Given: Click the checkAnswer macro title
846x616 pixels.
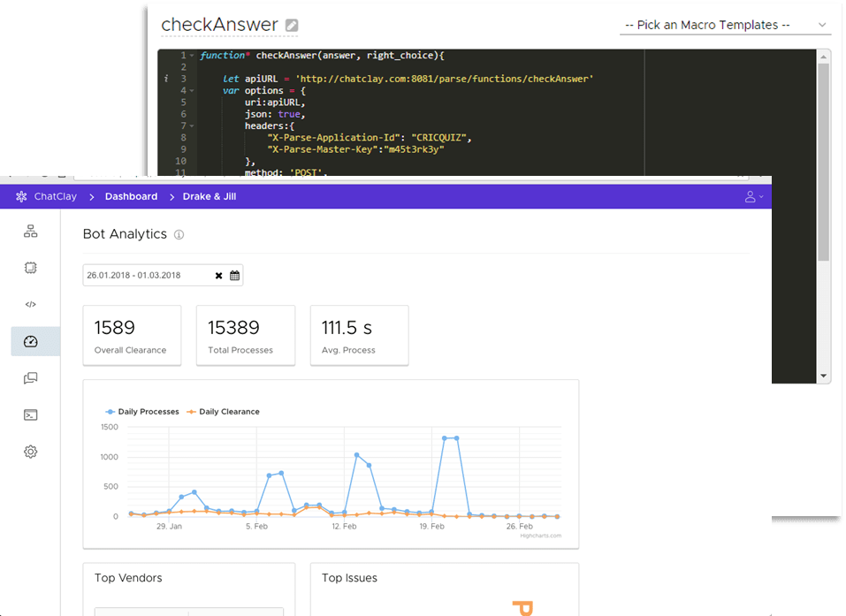Looking at the screenshot, I should pos(219,24).
